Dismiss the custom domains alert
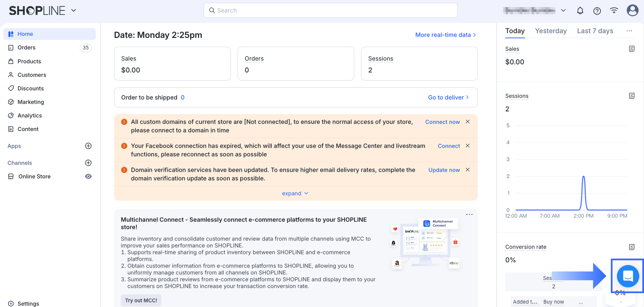 coord(468,122)
